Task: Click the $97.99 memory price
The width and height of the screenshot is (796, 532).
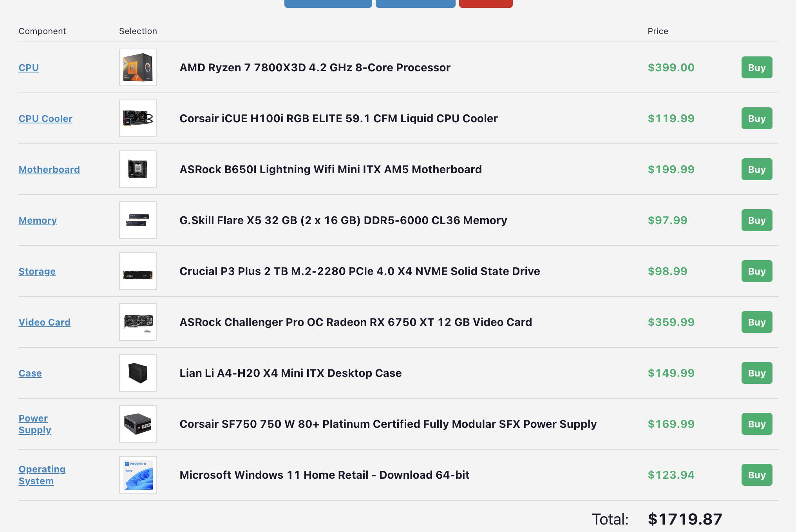Action: click(668, 220)
